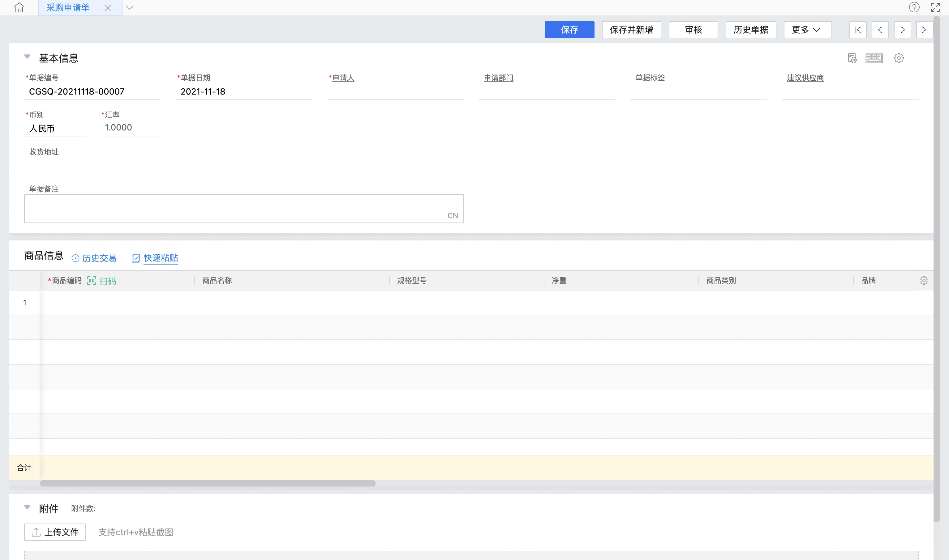Viewport: 949px width, 560px height.
Task: Go to previous record arrow
Action: tap(880, 30)
